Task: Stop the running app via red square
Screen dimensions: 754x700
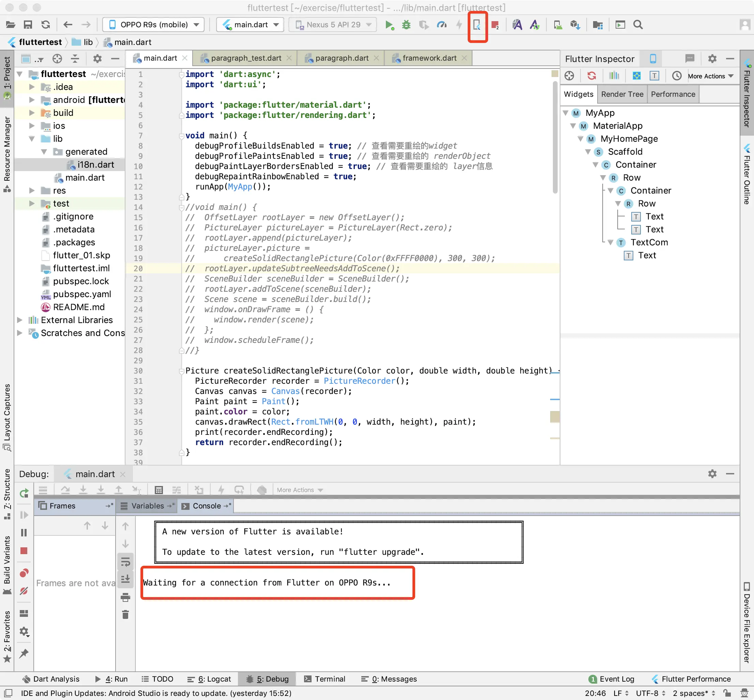Action: tap(495, 25)
